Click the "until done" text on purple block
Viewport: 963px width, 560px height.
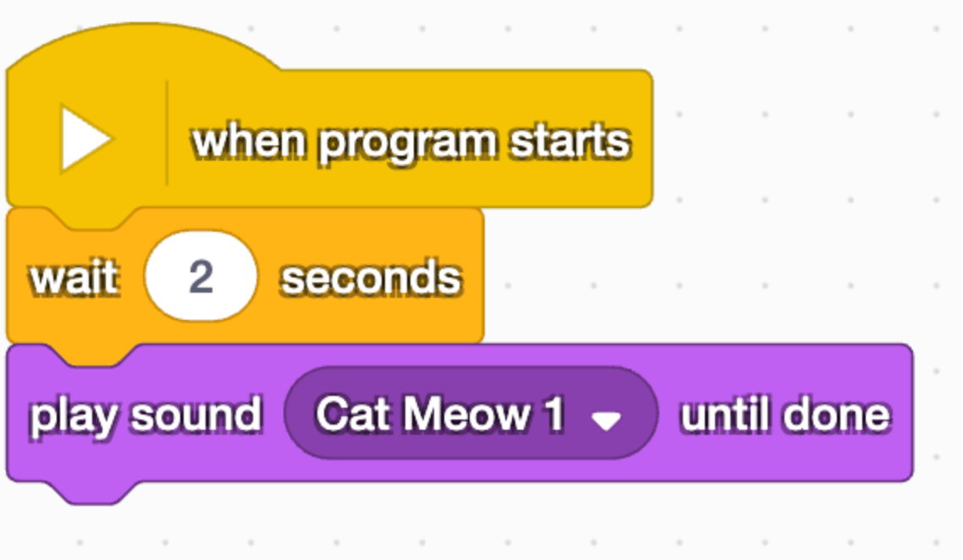pos(785,415)
